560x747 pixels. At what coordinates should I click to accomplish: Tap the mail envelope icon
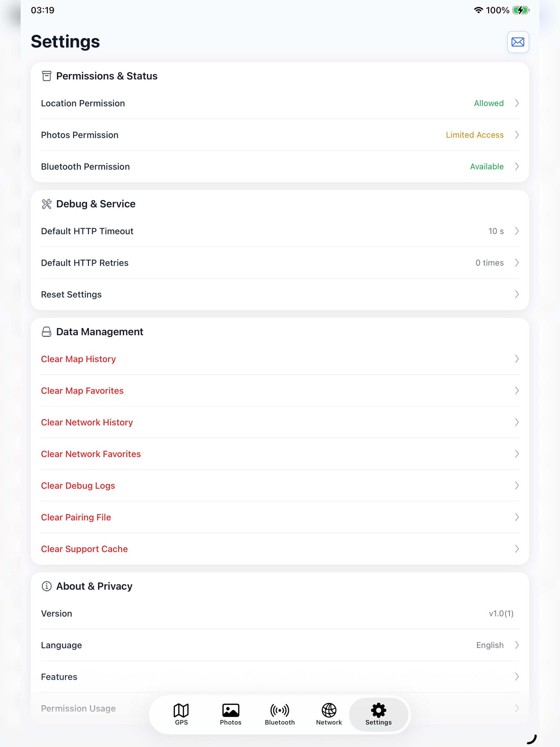(517, 42)
